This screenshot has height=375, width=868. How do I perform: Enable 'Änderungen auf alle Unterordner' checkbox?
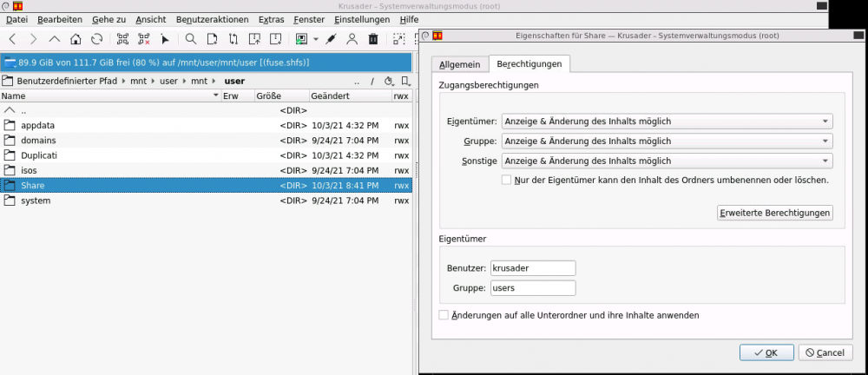(x=444, y=315)
